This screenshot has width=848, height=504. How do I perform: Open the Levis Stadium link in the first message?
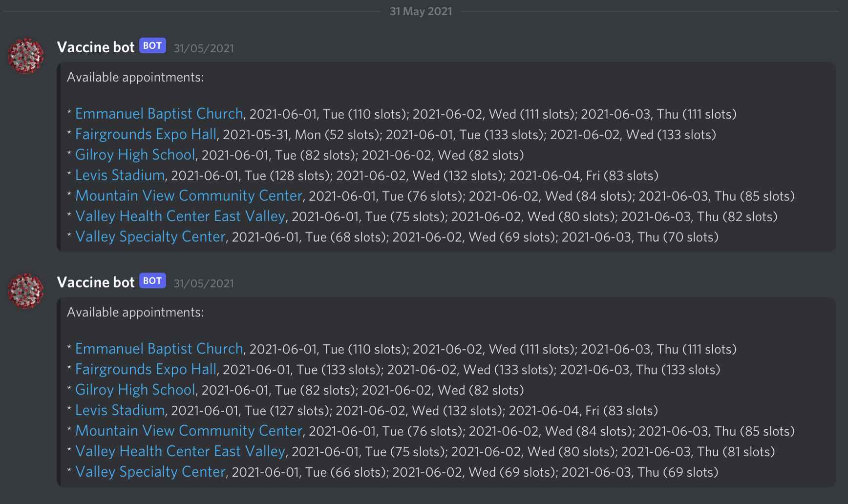point(120,175)
